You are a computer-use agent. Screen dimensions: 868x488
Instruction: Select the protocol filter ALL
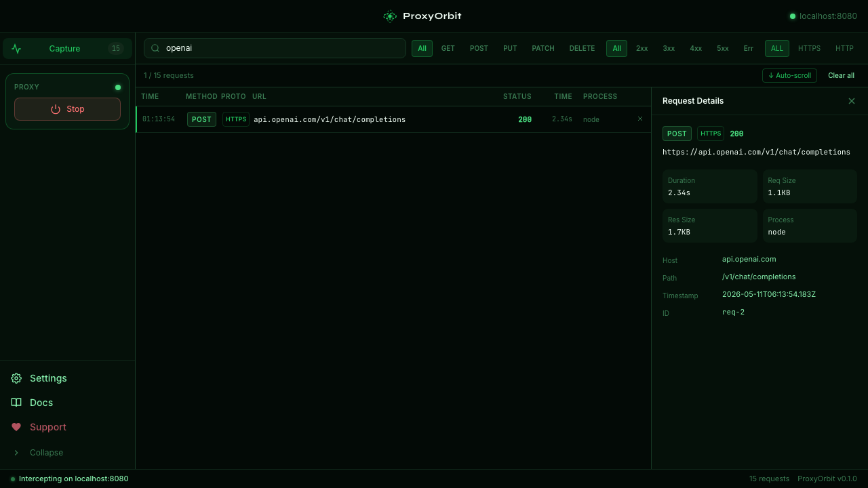(777, 48)
